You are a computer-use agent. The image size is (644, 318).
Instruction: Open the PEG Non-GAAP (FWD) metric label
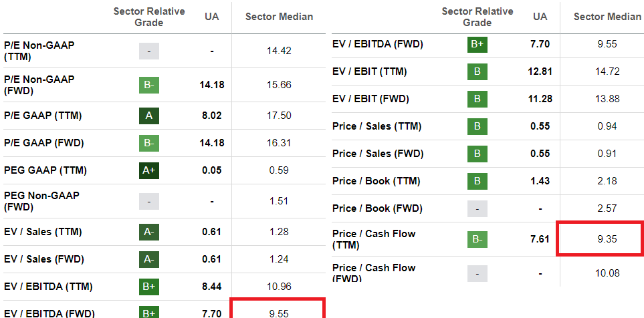[x=41, y=201]
